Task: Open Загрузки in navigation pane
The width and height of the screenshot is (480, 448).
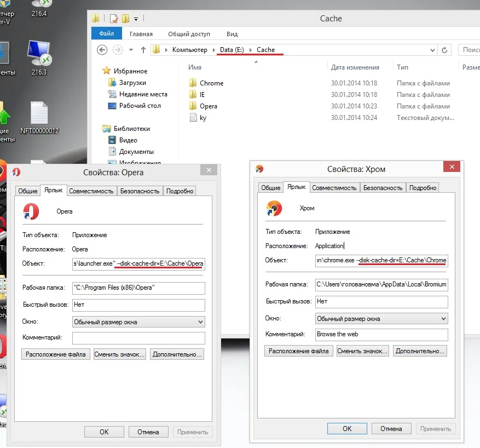Action: pos(132,83)
